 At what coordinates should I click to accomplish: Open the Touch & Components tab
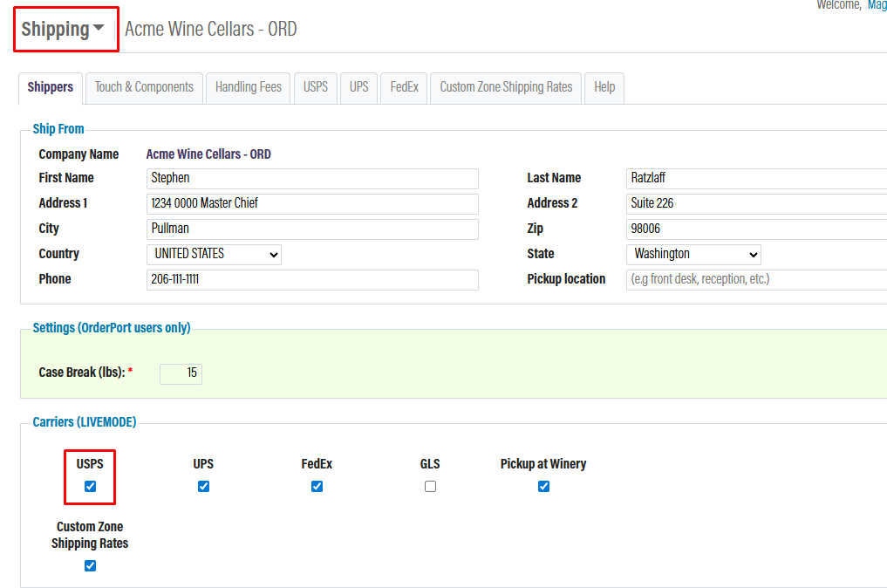pyautogui.click(x=144, y=87)
